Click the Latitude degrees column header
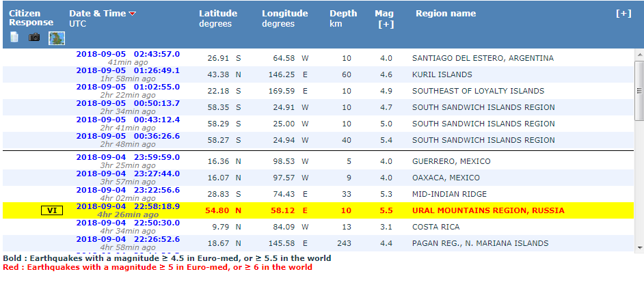 click(218, 18)
